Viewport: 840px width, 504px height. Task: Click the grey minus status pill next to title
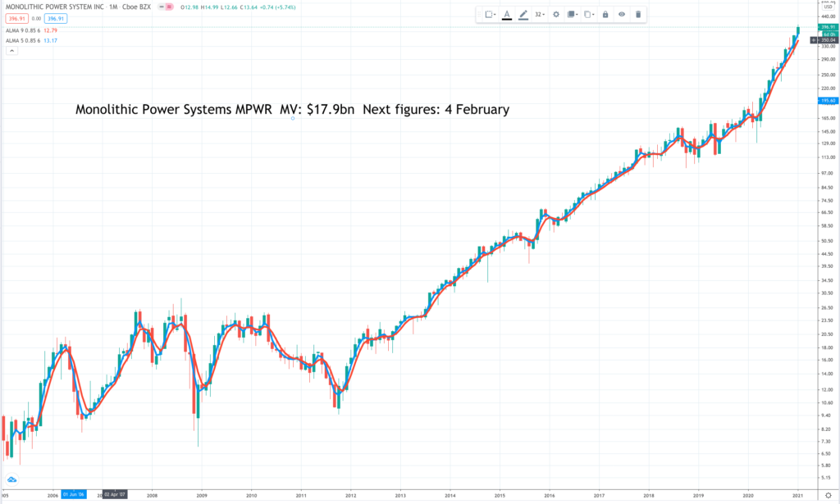(x=162, y=7)
